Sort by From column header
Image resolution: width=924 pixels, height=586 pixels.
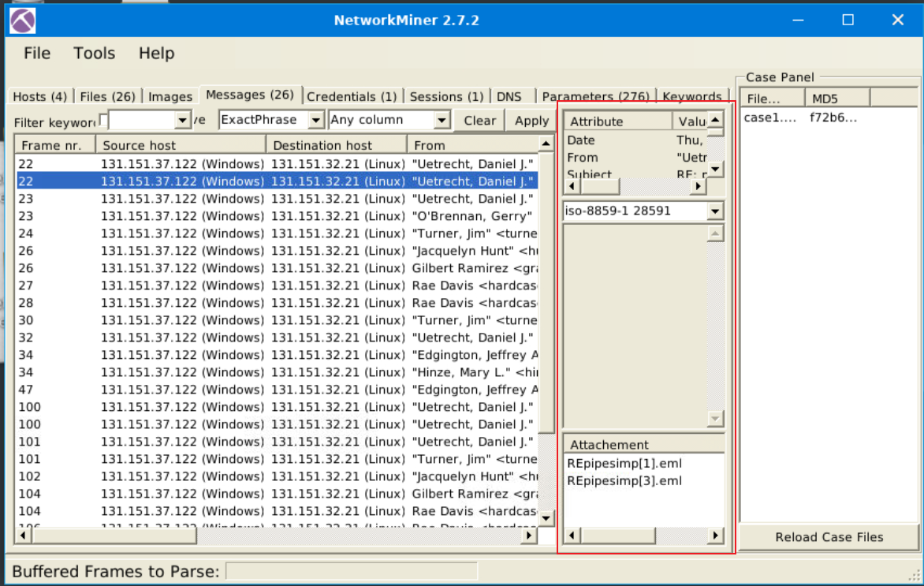pos(471,145)
